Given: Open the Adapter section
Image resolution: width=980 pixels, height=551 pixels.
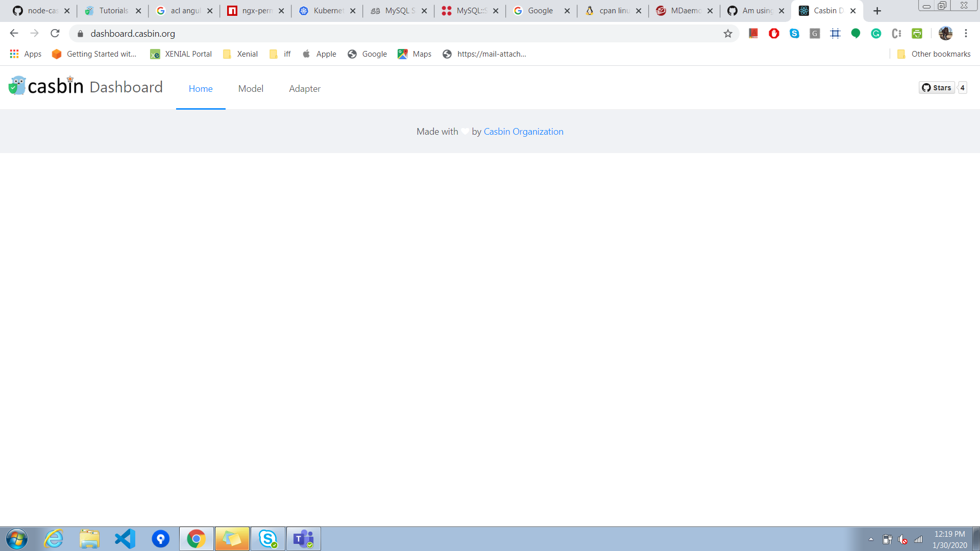Looking at the screenshot, I should pyautogui.click(x=305, y=88).
